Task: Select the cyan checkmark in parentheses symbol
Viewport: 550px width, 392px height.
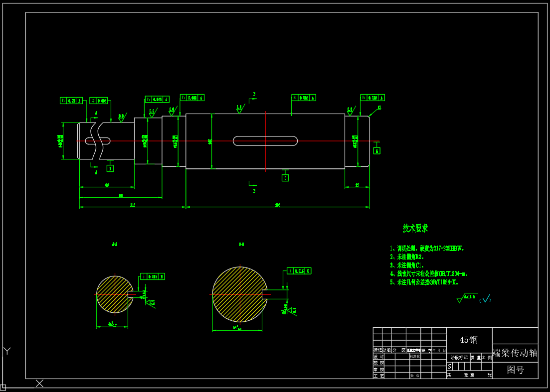Action: coord(486,299)
